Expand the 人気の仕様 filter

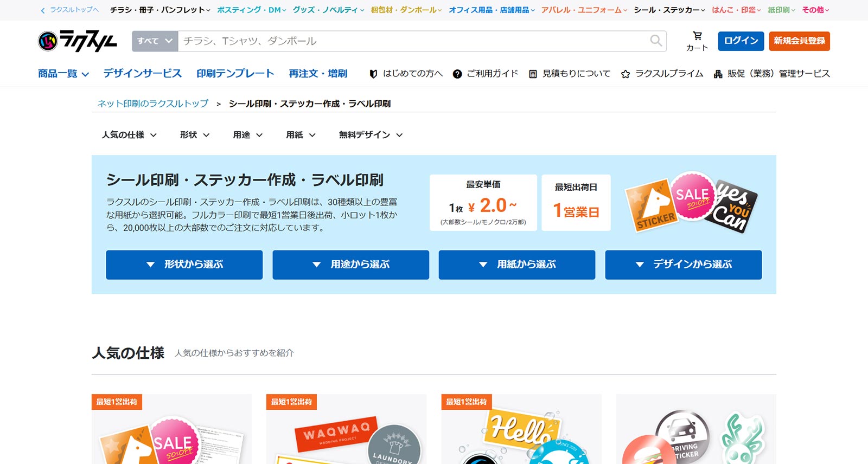pos(129,135)
